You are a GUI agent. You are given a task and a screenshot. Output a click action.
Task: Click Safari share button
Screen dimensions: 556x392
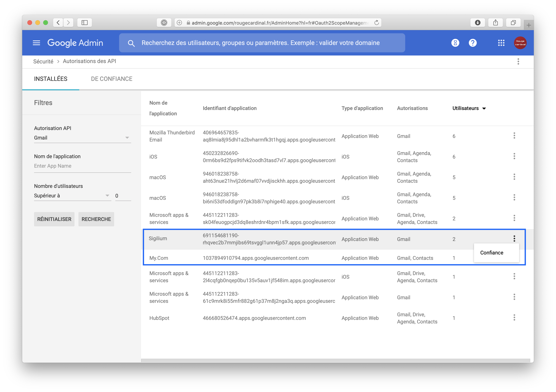[x=495, y=23]
